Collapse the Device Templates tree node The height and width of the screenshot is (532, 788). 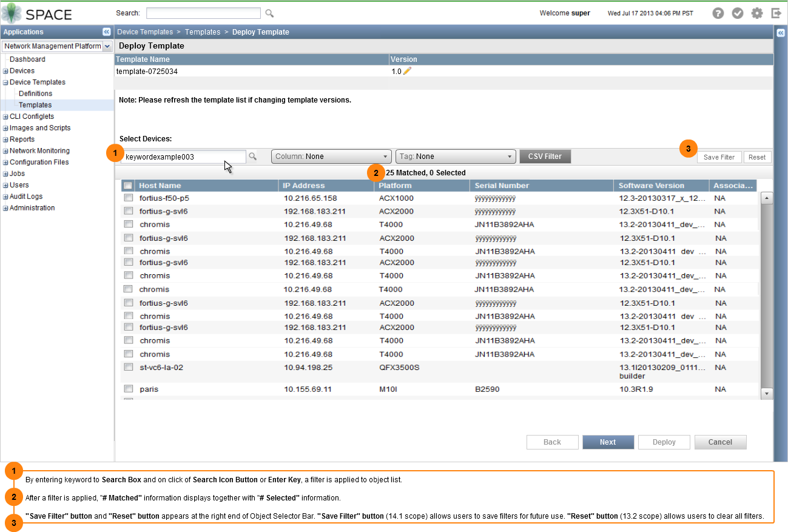click(5, 82)
